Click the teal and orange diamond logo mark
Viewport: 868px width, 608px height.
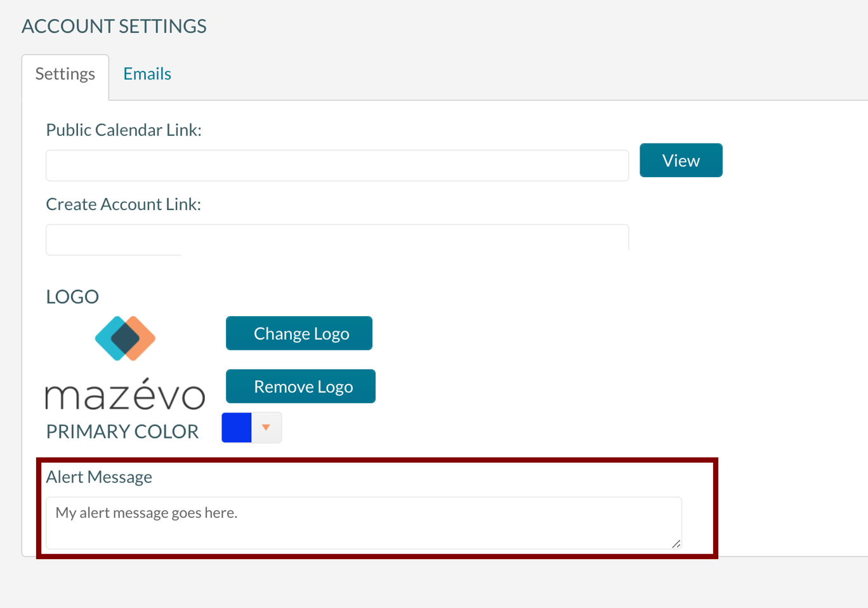(125, 338)
